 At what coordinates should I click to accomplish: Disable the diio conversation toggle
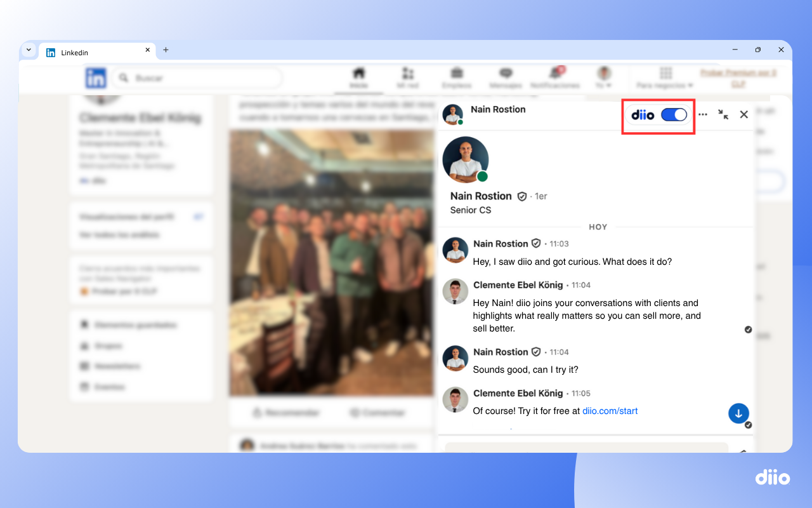pos(674,114)
